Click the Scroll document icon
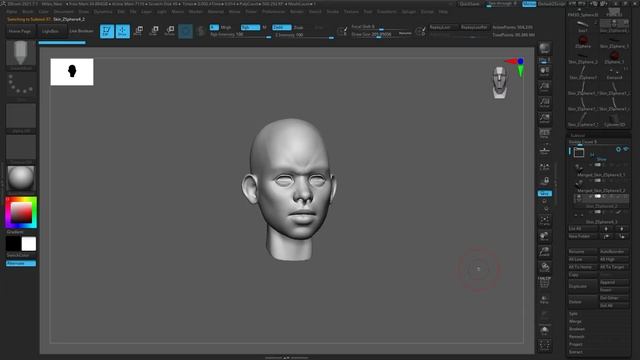 [544, 72]
